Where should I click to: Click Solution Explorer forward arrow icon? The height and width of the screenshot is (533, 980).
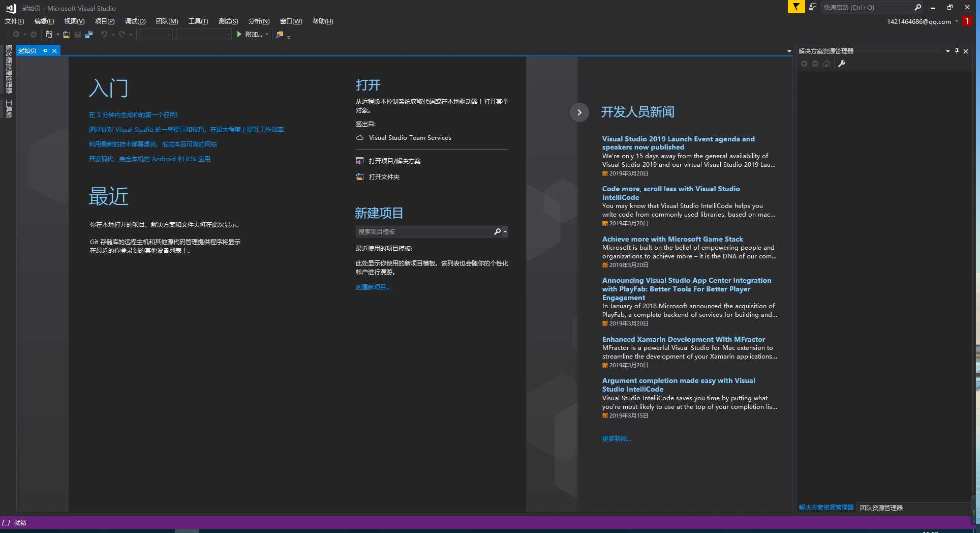815,64
